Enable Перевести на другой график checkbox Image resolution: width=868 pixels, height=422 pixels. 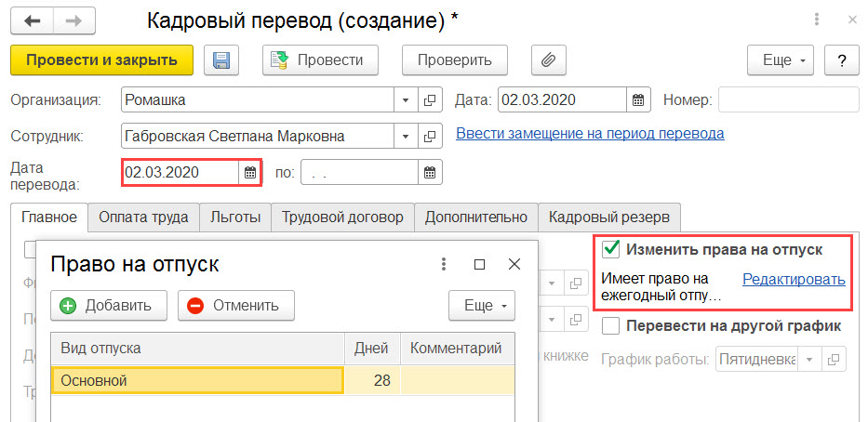pos(611,325)
